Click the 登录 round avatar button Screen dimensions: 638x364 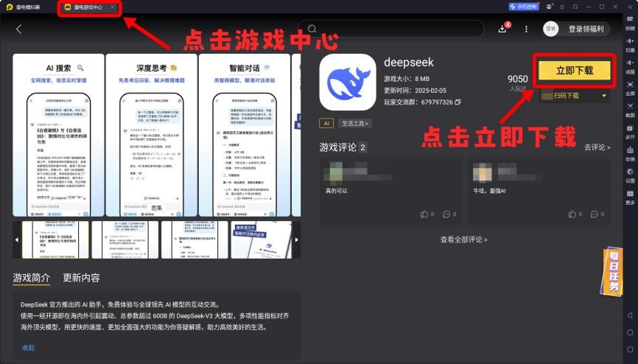(x=550, y=29)
